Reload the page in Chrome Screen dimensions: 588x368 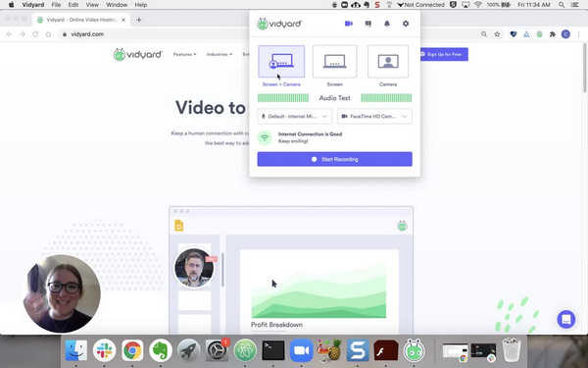tap(35, 34)
